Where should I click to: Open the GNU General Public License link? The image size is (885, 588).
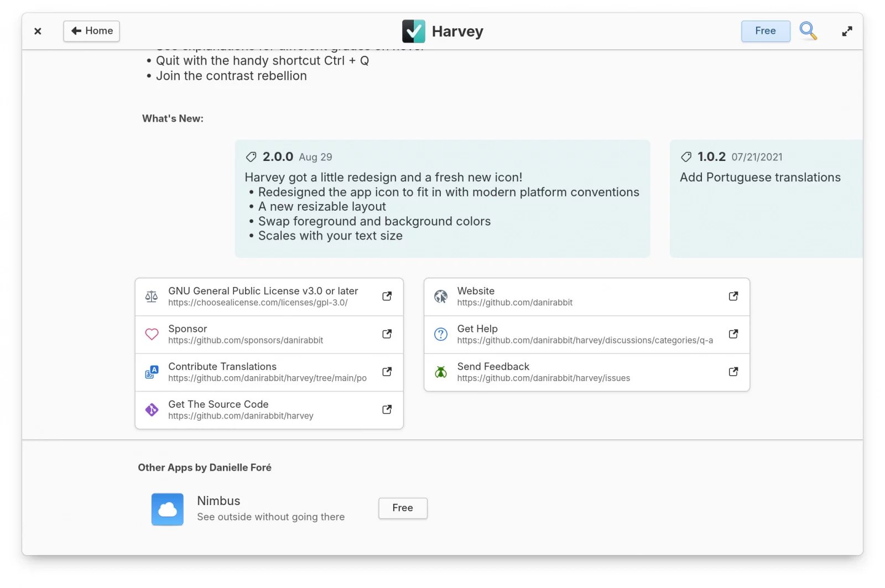point(269,296)
